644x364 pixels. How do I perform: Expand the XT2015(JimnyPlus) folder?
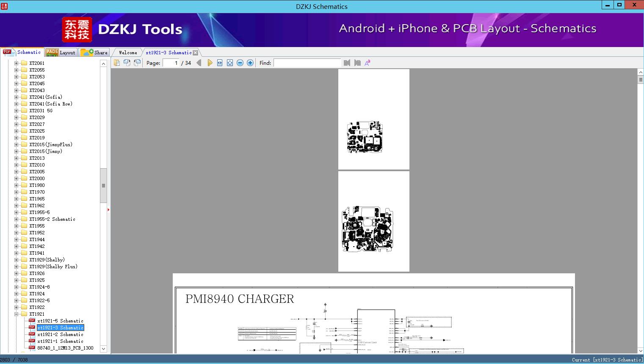[16, 144]
